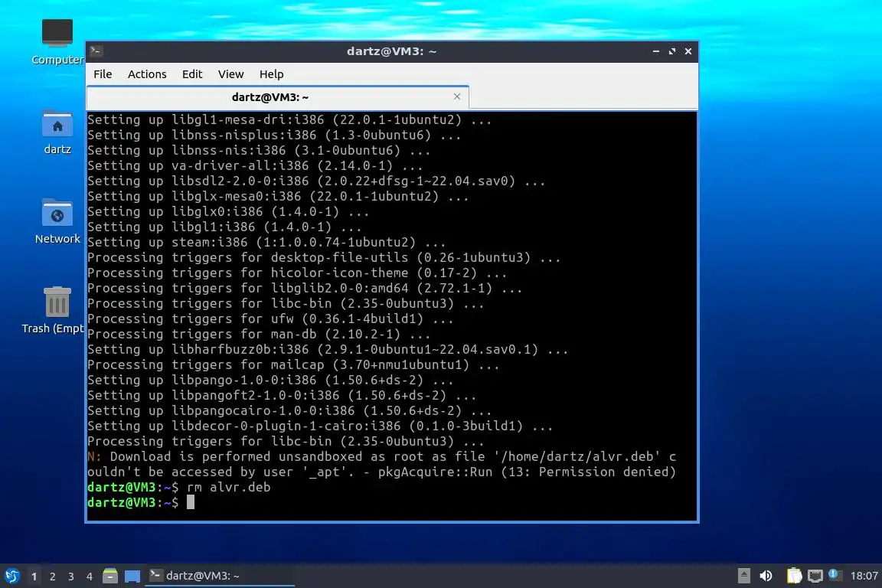Click 'Setting up libgl1-mesa-dri:i386' line
Screen dimensions: 882x588
289,120
